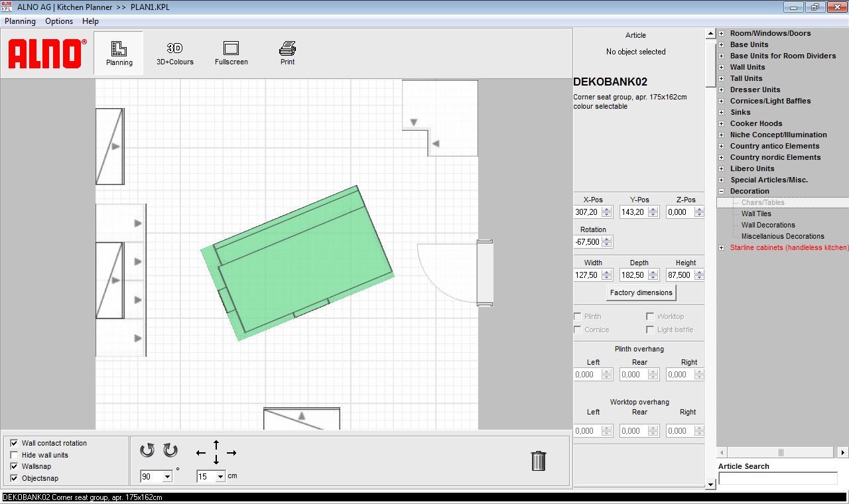Image resolution: width=849 pixels, height=504 pixels.
Task: Increase X-Pos with up spinner
Action: [x=607, y=209]
